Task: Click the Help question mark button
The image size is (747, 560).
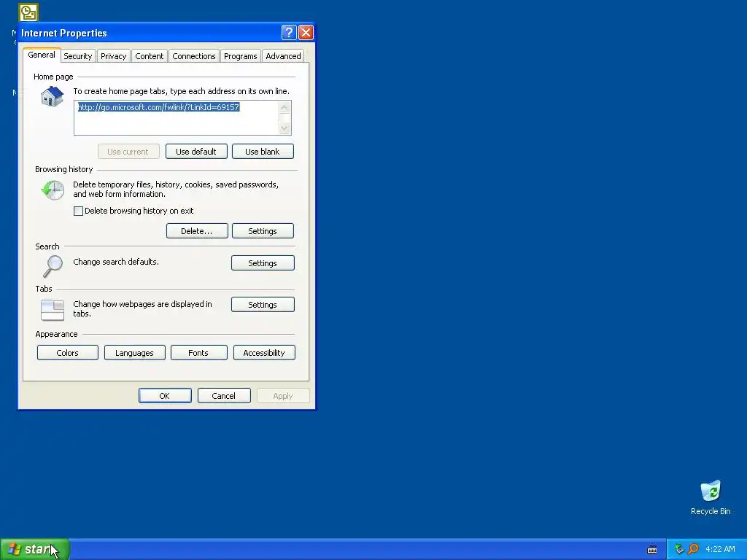Action: [289, 32]
